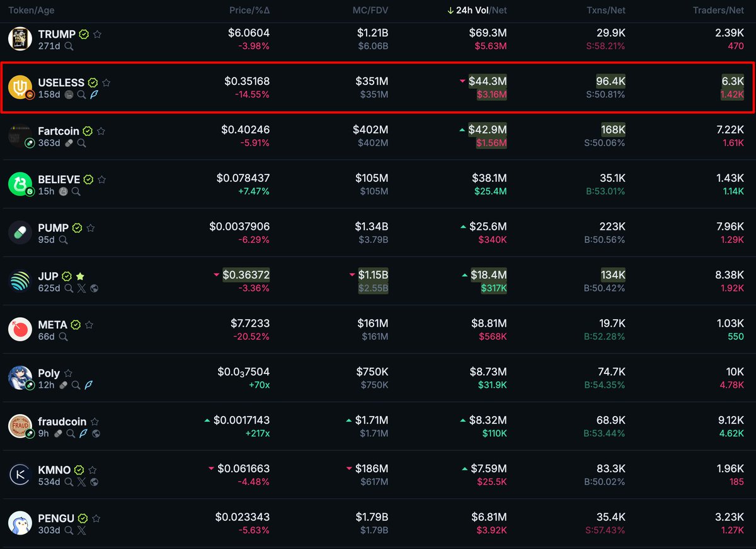
Task: Click the search icon under KMNO
Action: click(x=69, y=482)
